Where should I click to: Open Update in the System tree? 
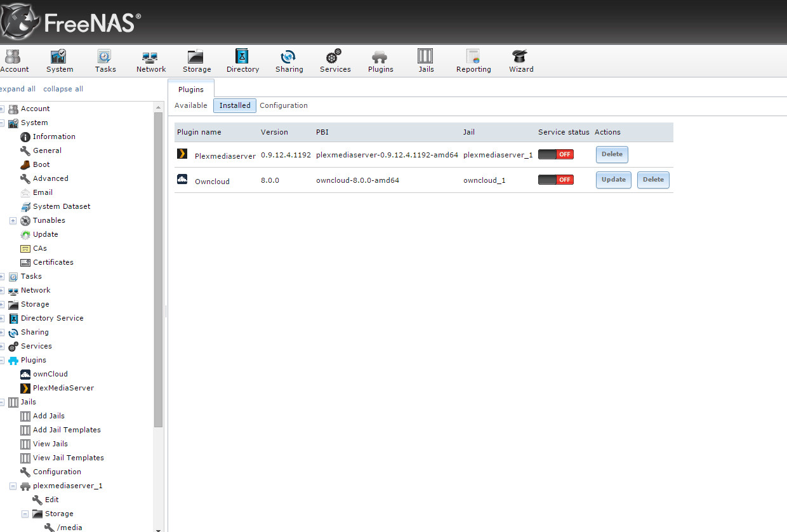pos(46,234)
